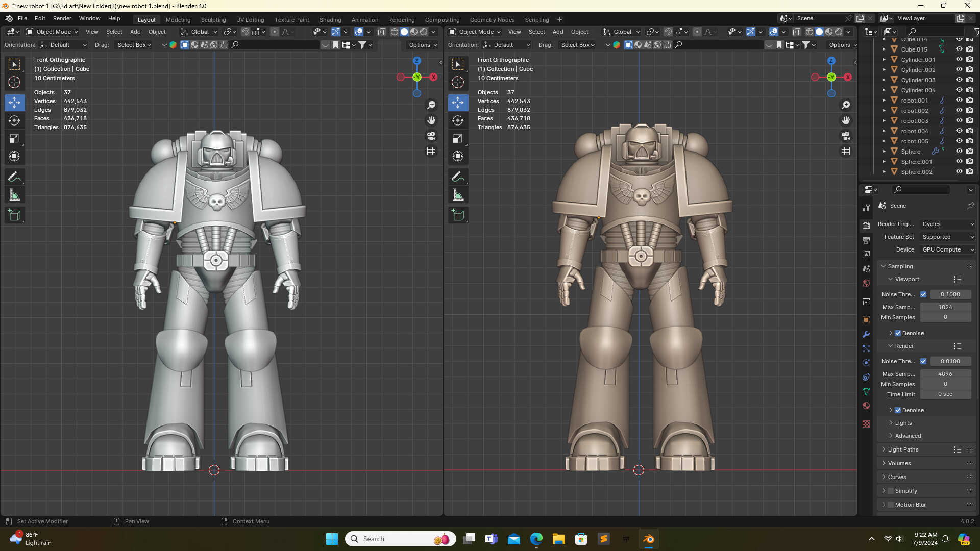Open the Render Engine dropdown showing Cycles
The image size is (980, 551).
click(947, 224)
